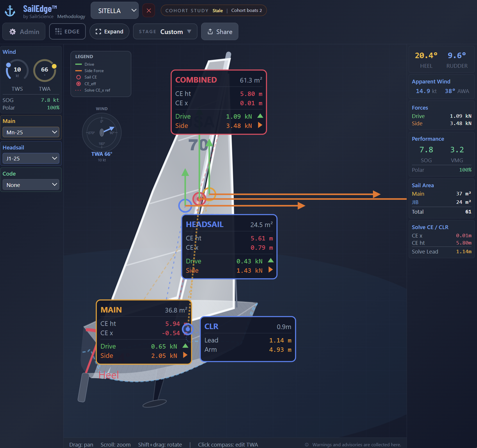Click the SailEdge anchor logo icon

coord(10,11)
